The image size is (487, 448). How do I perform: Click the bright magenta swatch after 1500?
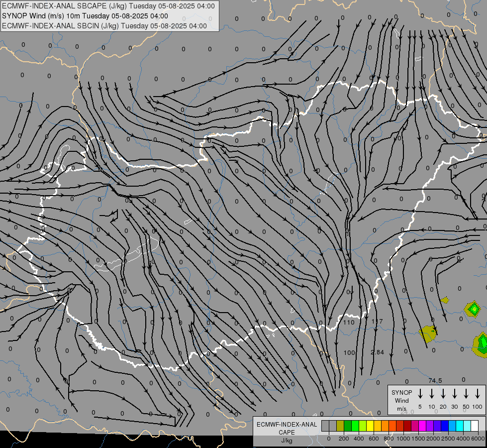tap(422, 426)
